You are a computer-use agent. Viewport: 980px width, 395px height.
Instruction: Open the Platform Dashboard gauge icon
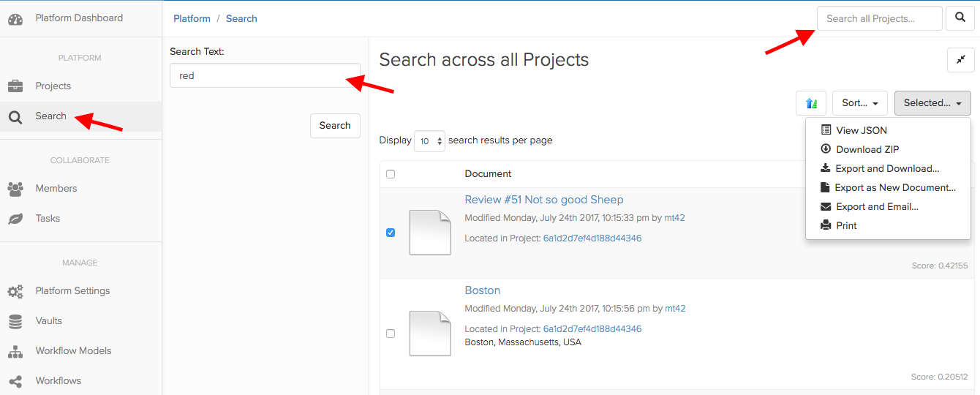point(15,18)
